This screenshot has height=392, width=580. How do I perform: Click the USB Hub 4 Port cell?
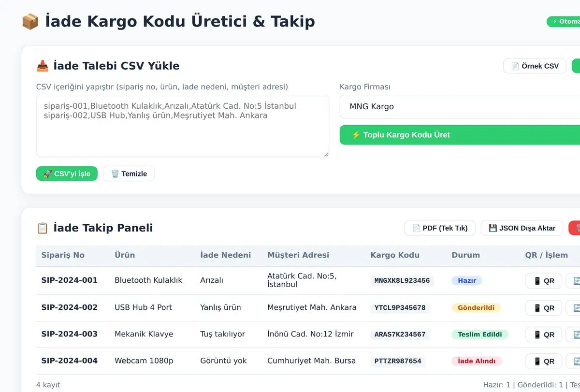click(x=143, y=307)
